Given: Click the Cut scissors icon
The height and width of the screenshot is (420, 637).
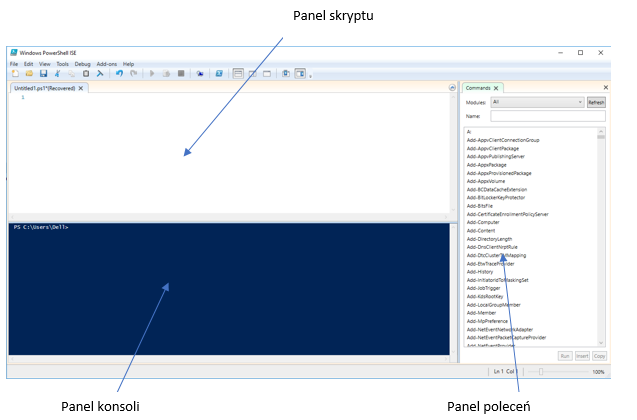Looking at the screenshot, I should [x=58, y=74].
